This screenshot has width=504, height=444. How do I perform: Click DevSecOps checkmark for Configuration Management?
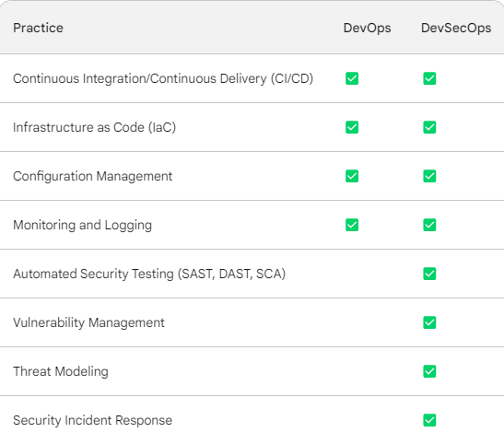point(429,176)
